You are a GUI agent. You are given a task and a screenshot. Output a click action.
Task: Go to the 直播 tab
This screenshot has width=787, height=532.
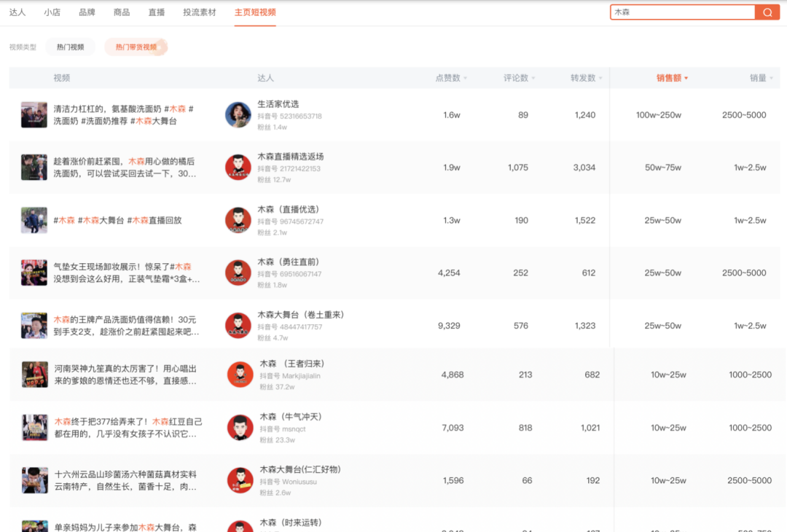click(157, 12)
